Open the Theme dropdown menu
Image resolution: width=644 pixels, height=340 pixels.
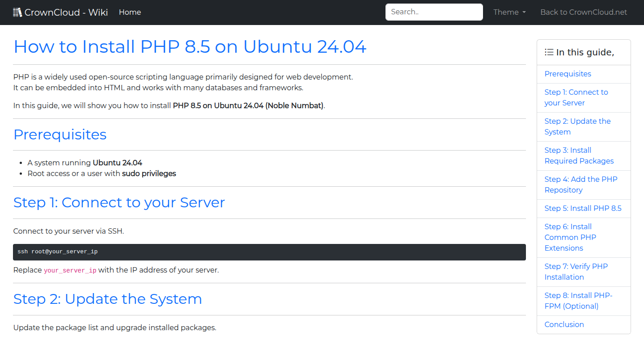coord(509,12)
